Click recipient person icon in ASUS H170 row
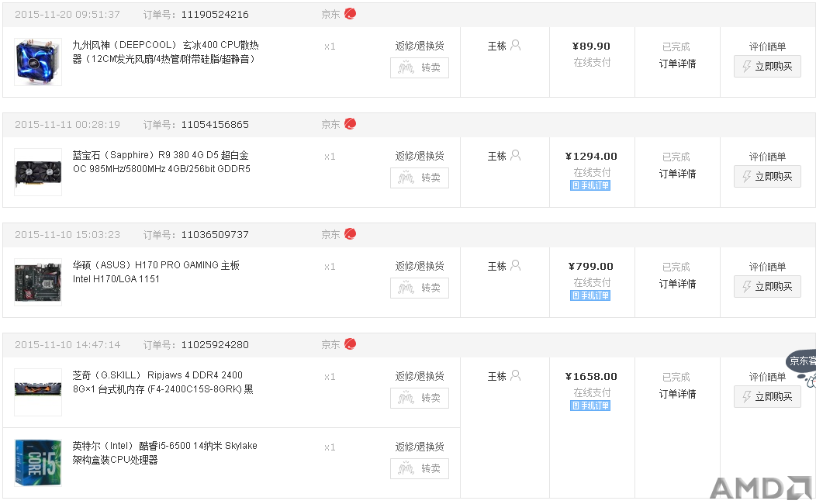Viewport: 816px width, 504px height. [515, 266]
